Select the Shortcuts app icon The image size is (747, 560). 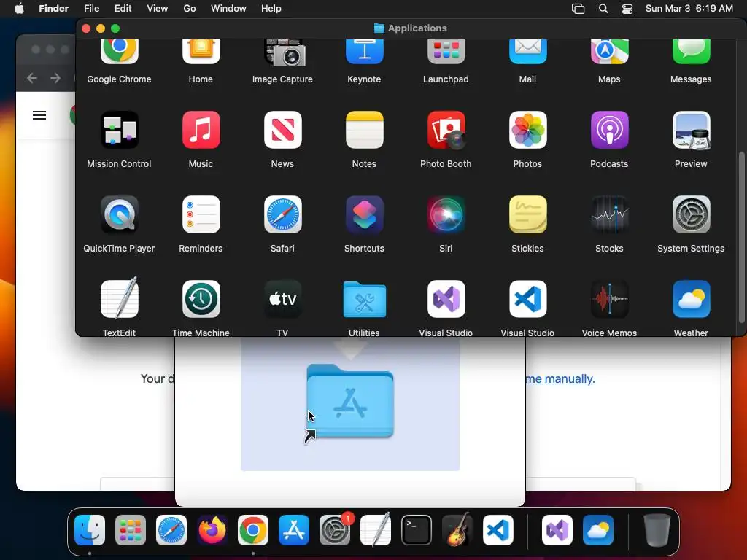click(365, 214)
